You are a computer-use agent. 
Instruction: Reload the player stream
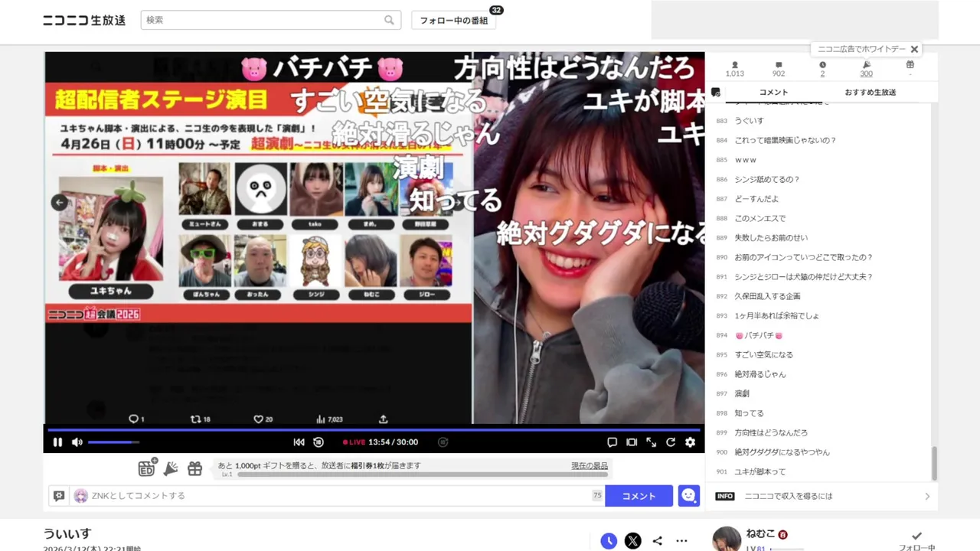coord(671,442)
